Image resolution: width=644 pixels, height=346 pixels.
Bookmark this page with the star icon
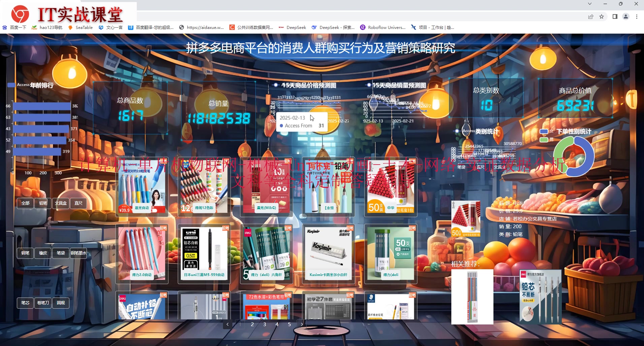pos(602,16)
